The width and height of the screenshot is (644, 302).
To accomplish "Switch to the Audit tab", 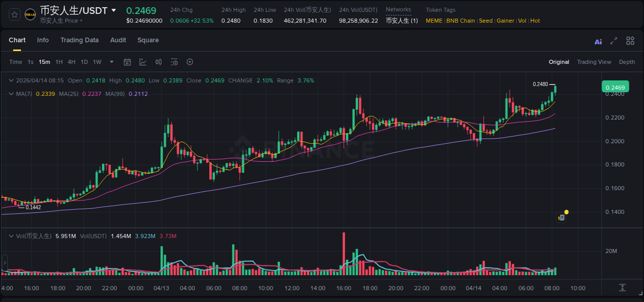I will pos(118,40).
